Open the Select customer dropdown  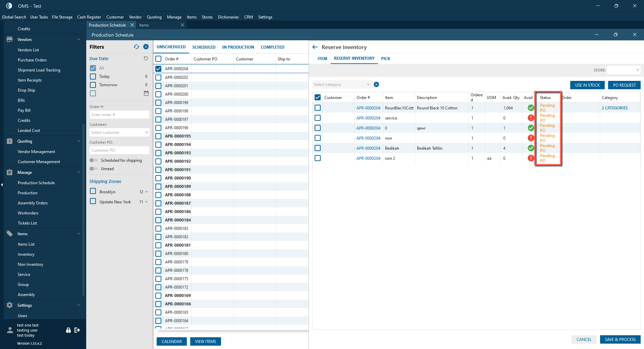coord(119,133)
